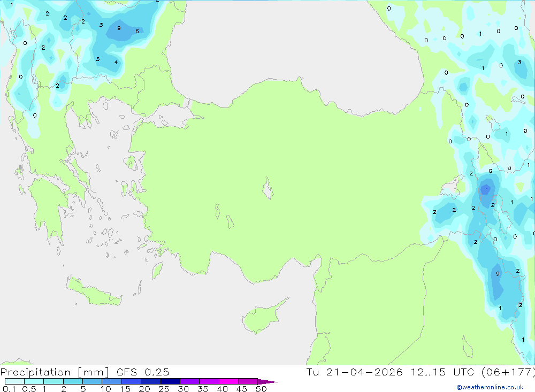Pick the 40–45 mm magenta legend swatch
The width and height of the screenshot is (535, 392).
pyautogui.click(x=228, y=381)
